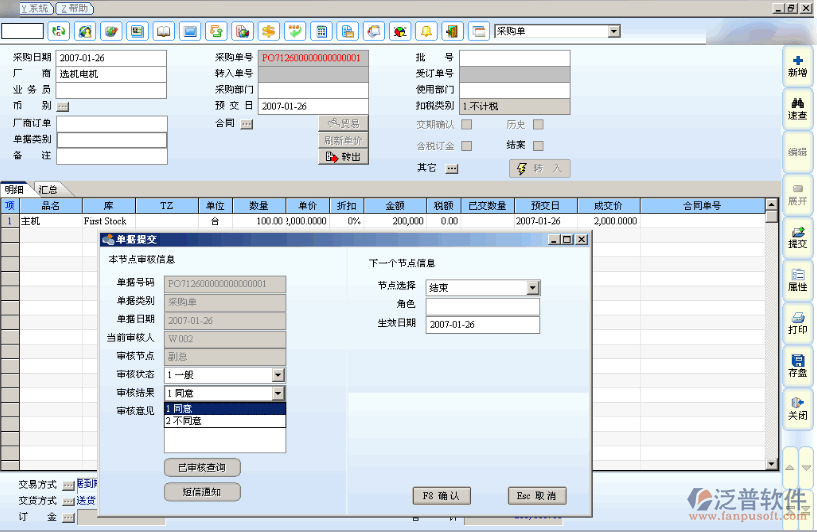Click the F8 确认 button
Screen dimensions: 817x532
441,495
